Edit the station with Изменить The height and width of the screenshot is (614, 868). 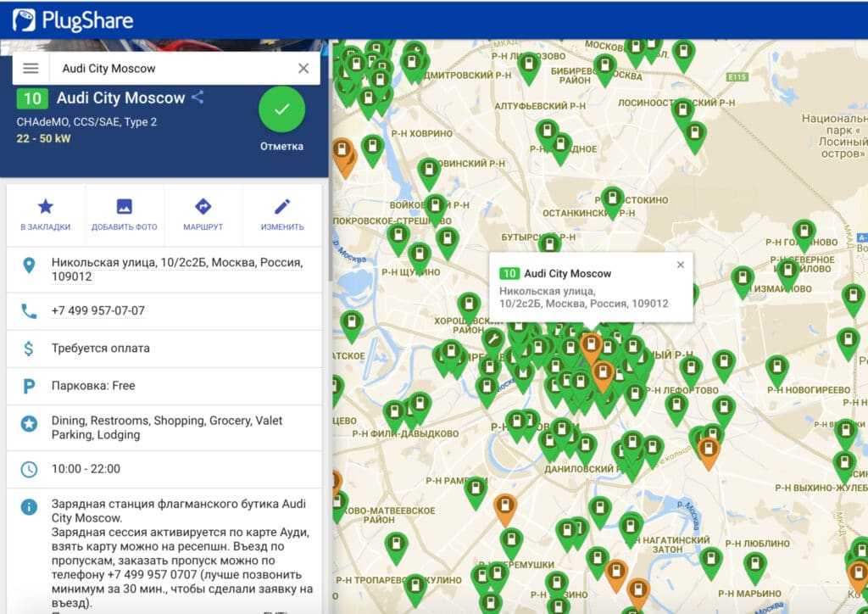click(282, 215)
